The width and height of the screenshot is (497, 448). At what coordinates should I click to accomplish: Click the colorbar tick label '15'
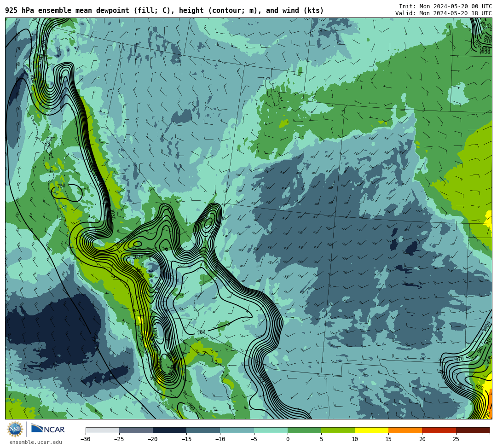point(388,439)
